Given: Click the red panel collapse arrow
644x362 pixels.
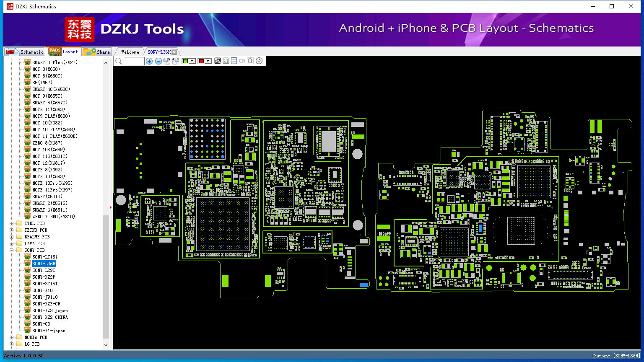Looking at the screenshot, I should click(111, 207).
